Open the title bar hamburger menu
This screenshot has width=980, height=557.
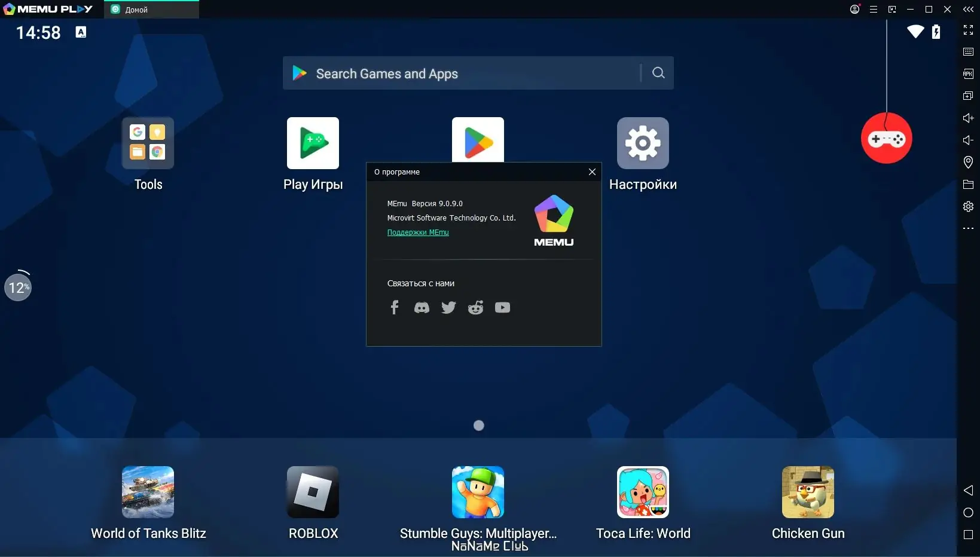pos(874,9)
